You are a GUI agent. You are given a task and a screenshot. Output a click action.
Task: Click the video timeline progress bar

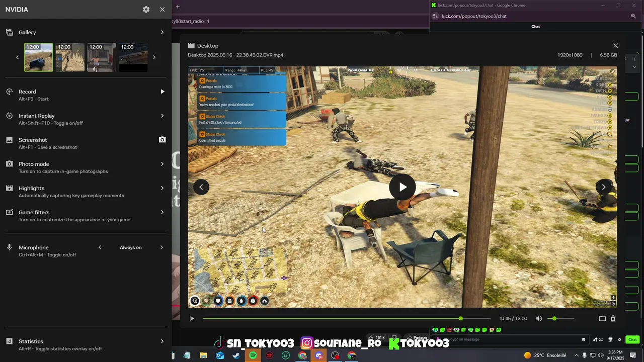click(x=347, y=318)
